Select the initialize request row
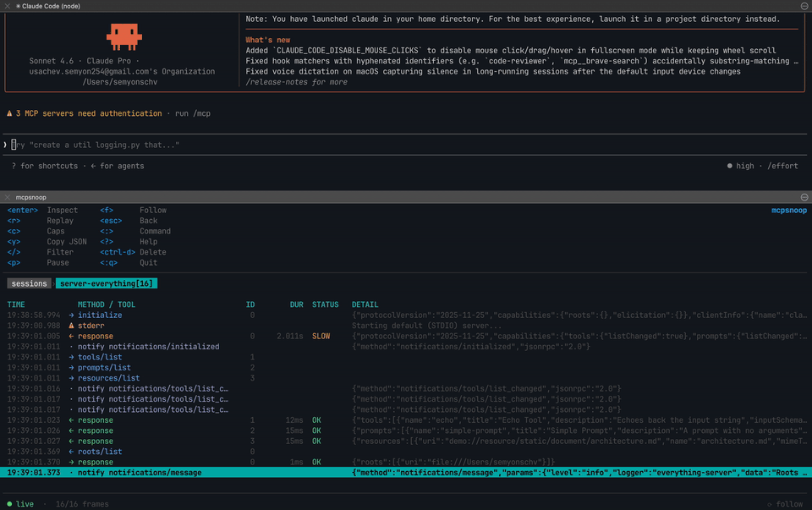 pyautogui.click(x=406, y=315)
